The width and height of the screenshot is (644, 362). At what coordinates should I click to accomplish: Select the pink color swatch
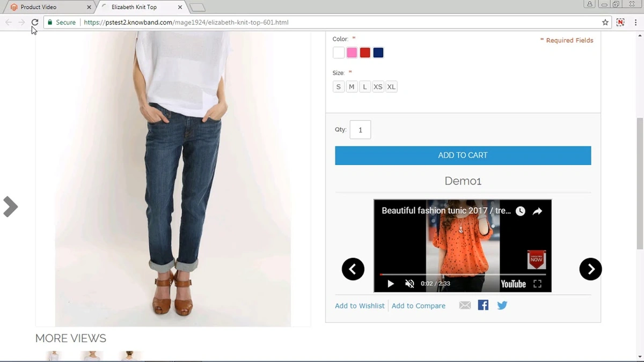(x=352, y=52)
